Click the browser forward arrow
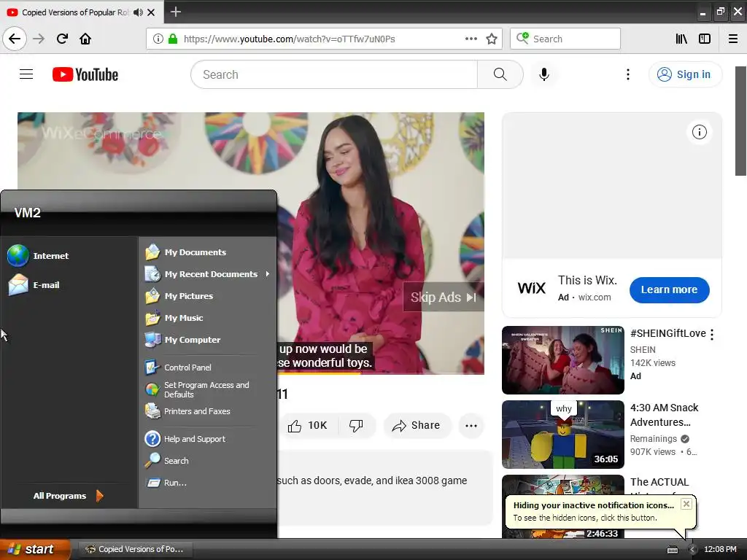 point(39,39)
